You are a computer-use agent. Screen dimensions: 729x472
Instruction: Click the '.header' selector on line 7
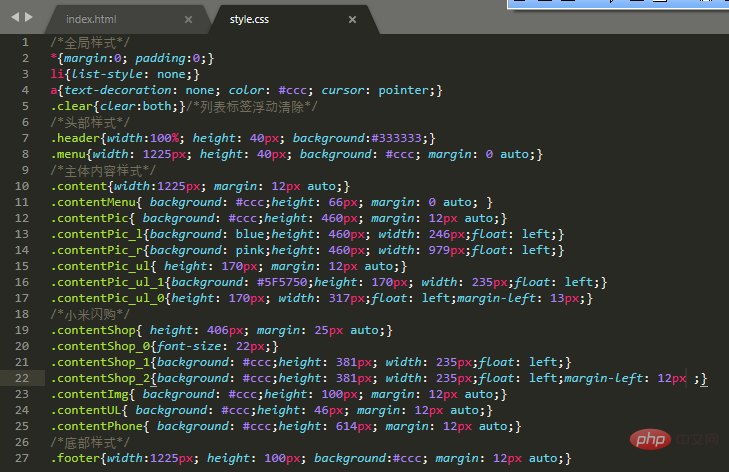75,138
